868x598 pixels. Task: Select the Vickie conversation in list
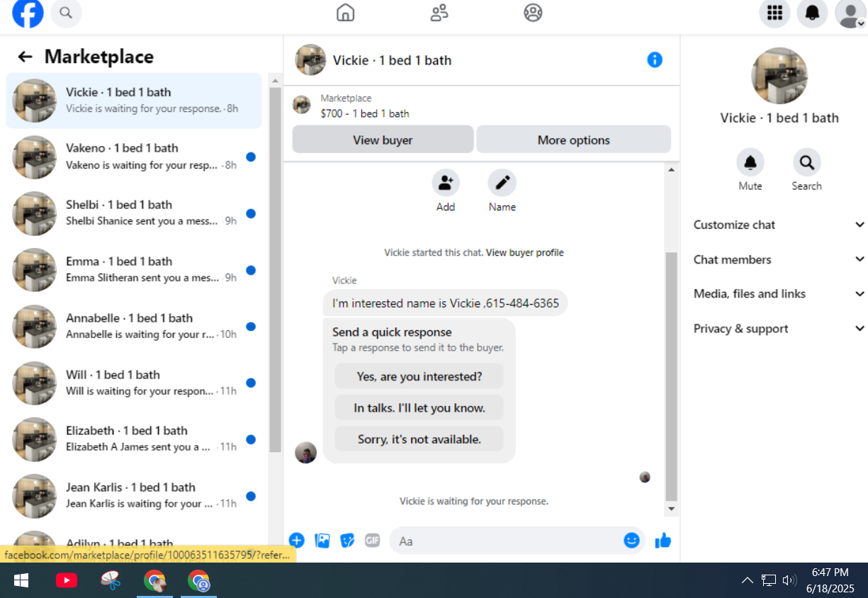click(x=134, y=100)
